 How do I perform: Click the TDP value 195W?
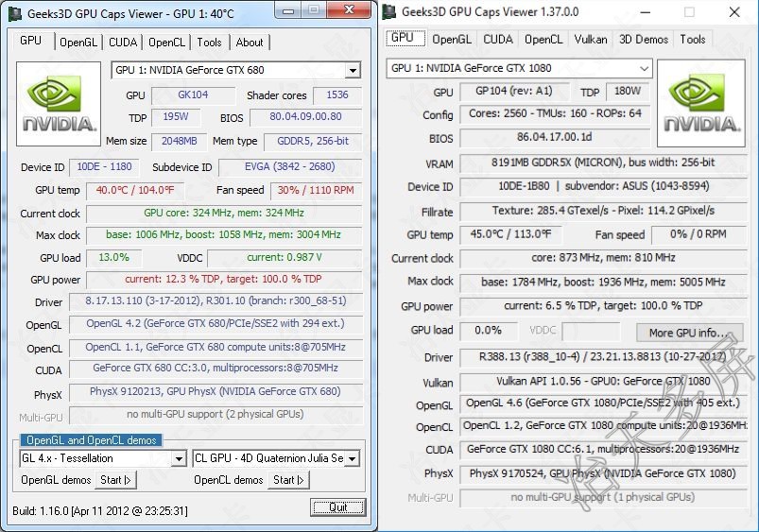[175, 117]
